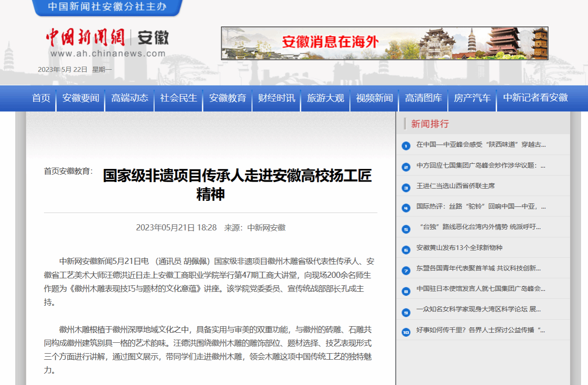588x385 pixels.
Task: Click the number 3 ranking badge
Action: [406, 187]
